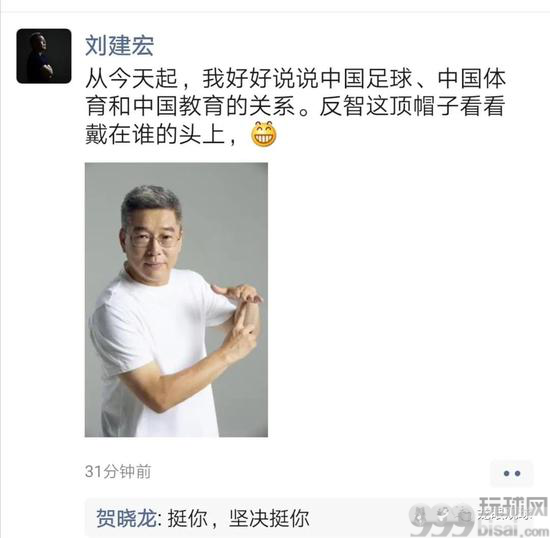View the attached photo of man in white T-shirt

pos(176,300)
